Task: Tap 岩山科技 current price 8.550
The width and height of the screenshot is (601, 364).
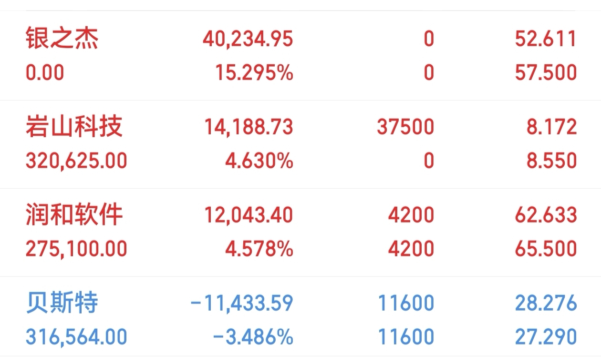Action: coord(551,161)
